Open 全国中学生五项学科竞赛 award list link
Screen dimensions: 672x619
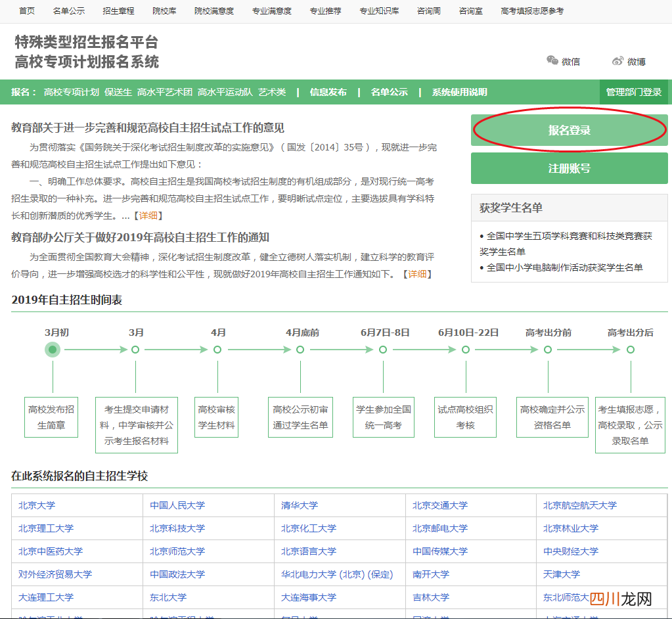(566, 244)
